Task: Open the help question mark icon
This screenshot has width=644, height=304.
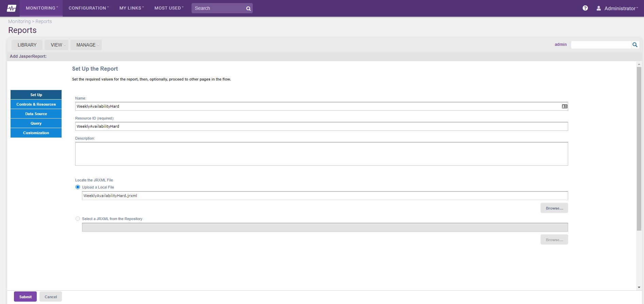Action: click(585, 8)
